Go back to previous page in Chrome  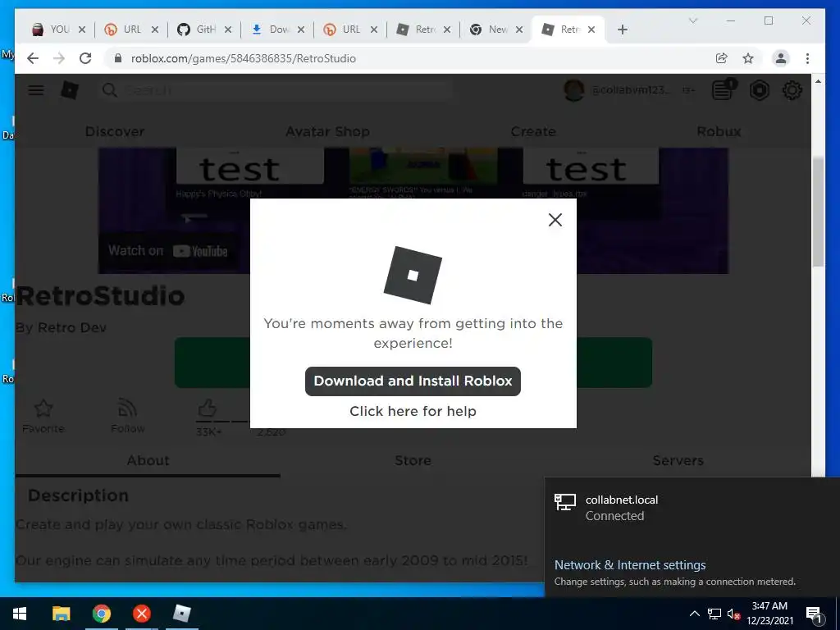pos(33,58)
